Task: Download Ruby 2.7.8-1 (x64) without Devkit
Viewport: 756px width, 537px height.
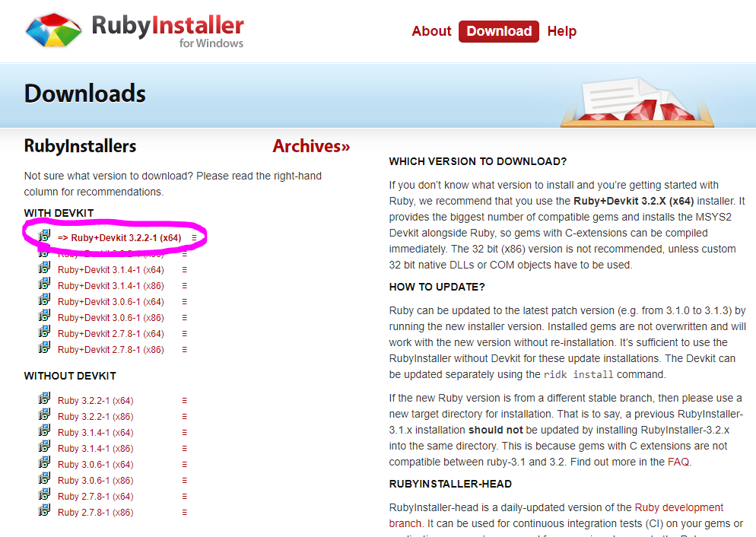Action: 96,496
